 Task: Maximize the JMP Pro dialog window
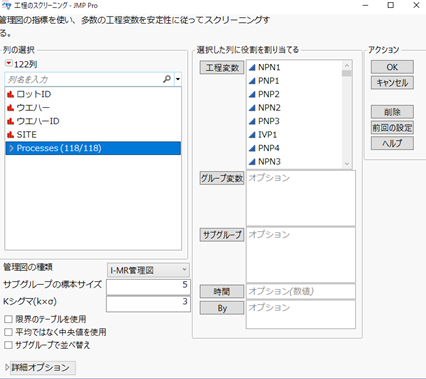click(391, 5)
